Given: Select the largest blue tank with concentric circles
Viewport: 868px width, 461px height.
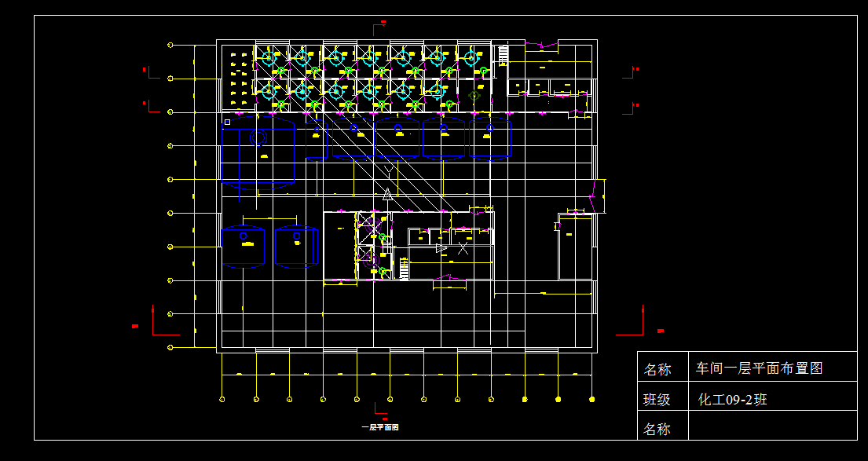Looking at the screenshot, I should [x=258, y=153].
